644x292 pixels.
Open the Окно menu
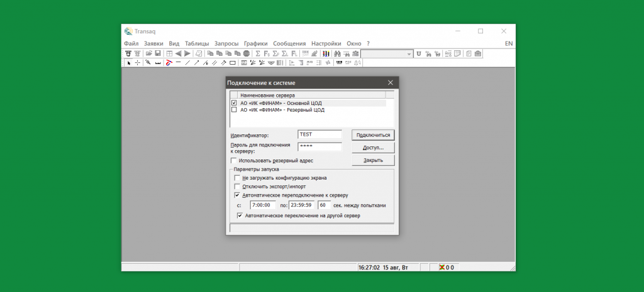(354, 43)
